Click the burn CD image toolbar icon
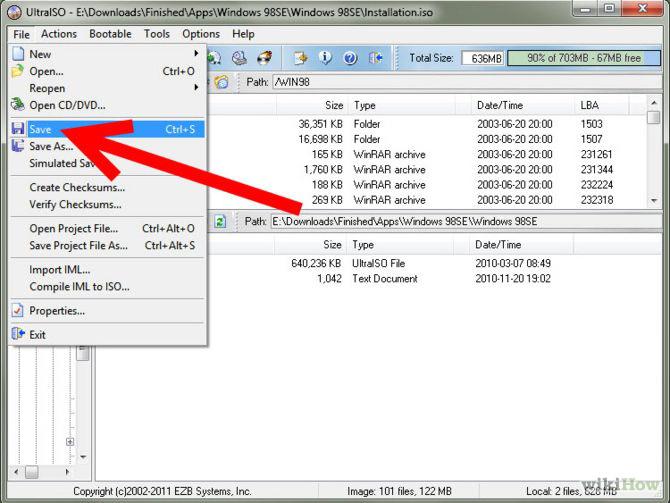Screen dimensions: 670x503 tap(264, 58)
